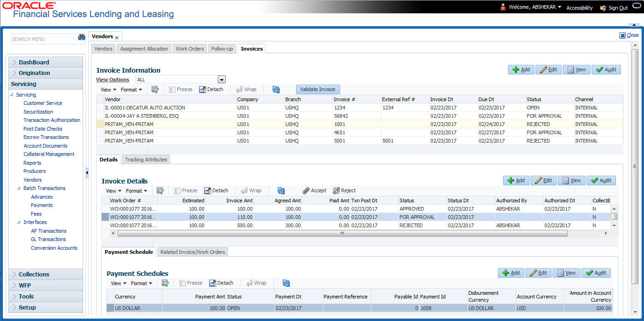Click the Payment Schedules query-by-example icon

(x=165, y=283)
